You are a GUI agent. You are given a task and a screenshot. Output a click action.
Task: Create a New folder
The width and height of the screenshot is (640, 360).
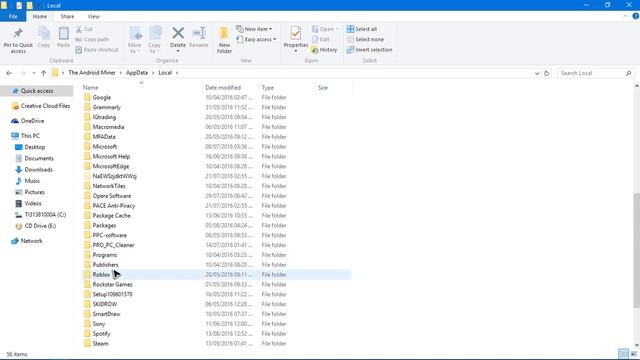tap(224, 40)
